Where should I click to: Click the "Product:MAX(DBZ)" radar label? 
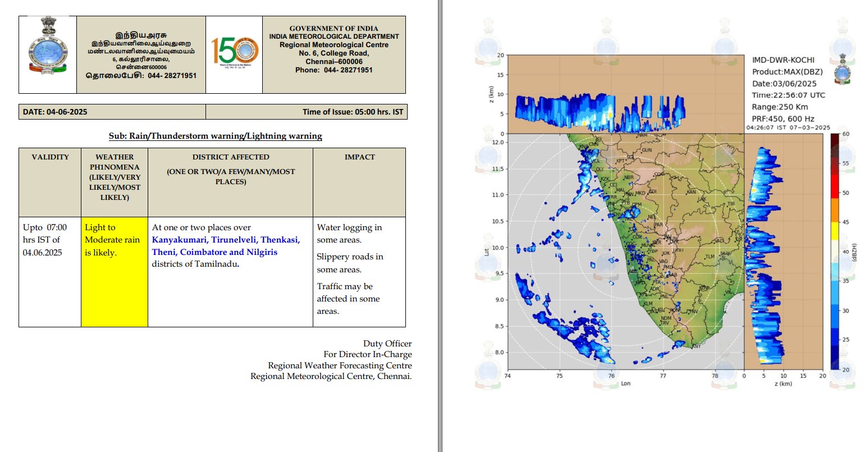click(787, 72)
